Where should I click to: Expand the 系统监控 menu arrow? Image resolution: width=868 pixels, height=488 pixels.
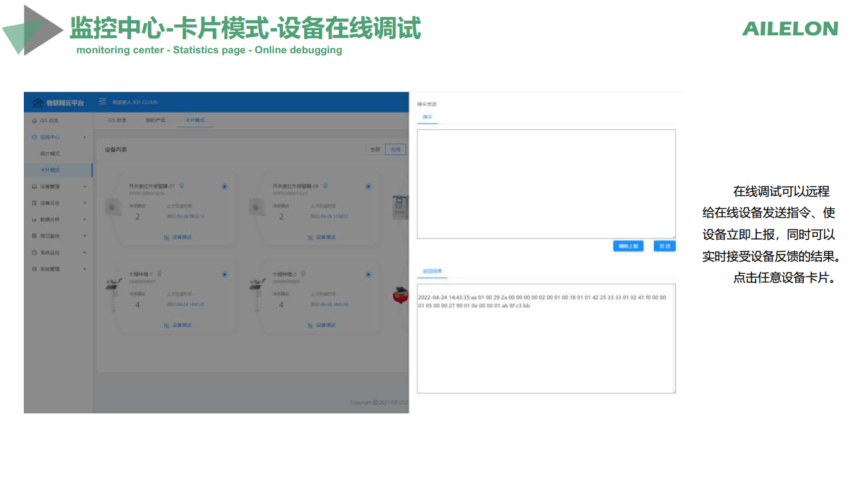tap(84, 253)
